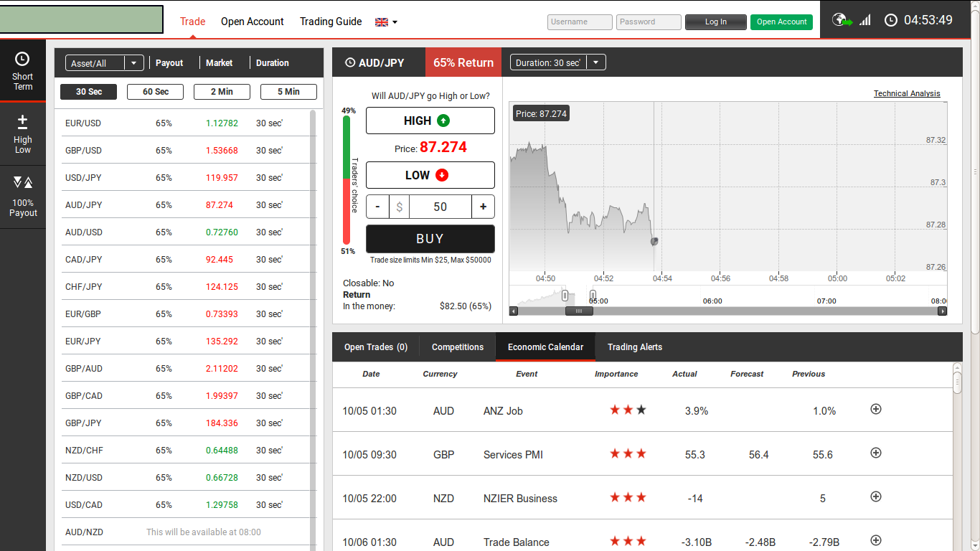Select the USD/JPY asset row
Viewport: 980px width, 551px height.
click(185, 178)
